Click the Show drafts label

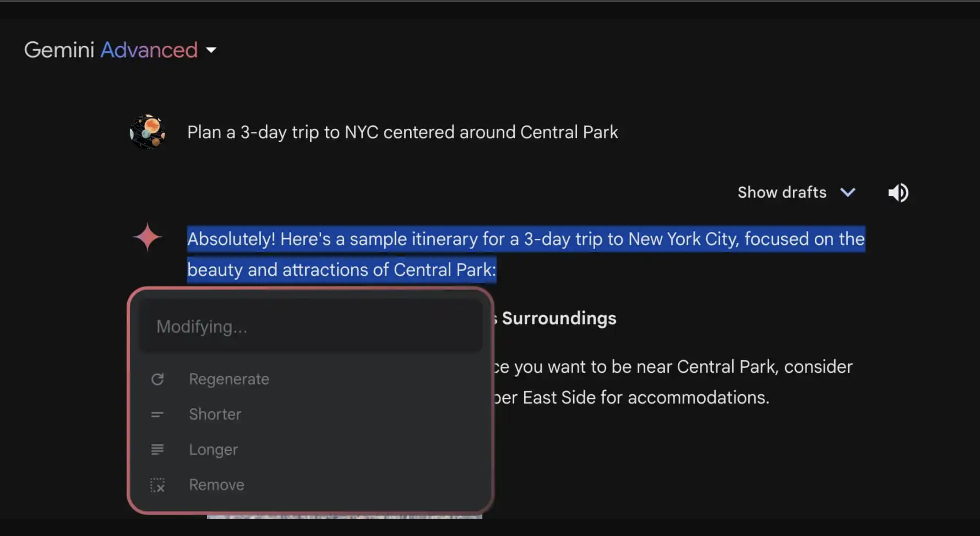782,192
